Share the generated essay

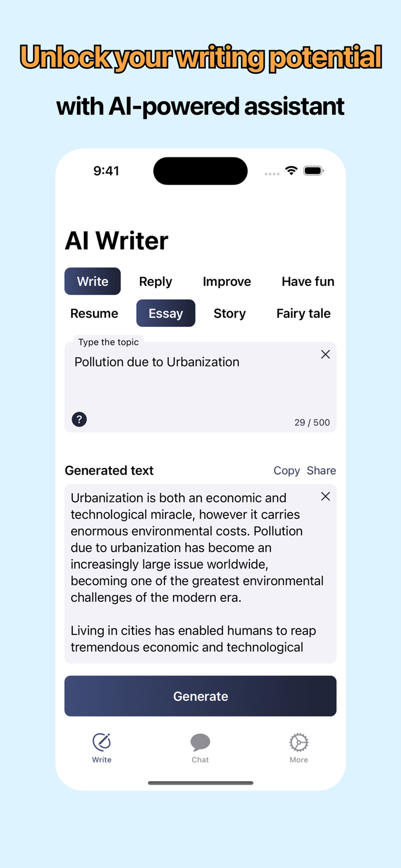[x=322, y=470]
